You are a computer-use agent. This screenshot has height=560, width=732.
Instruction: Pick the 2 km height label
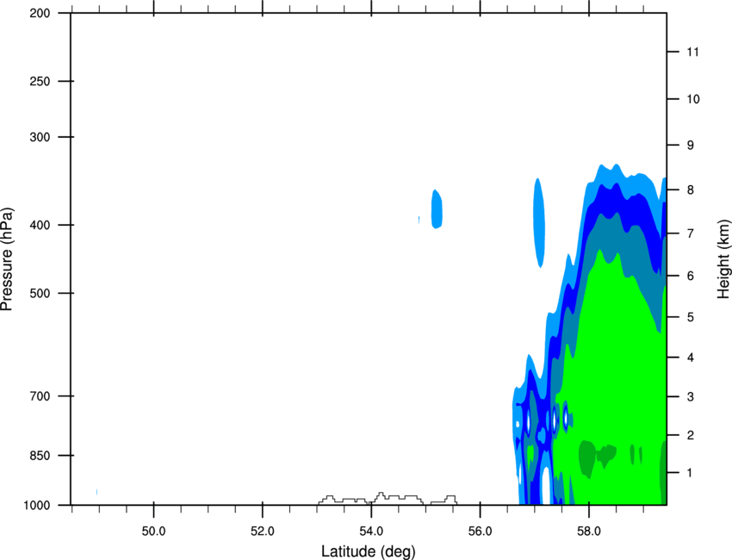(690, 435)
